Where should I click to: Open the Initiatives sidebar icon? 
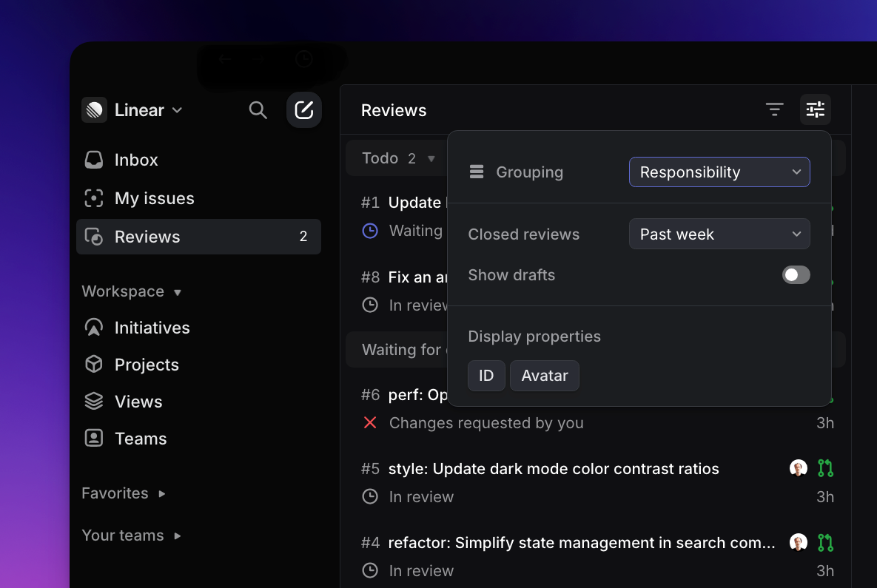point(94,328)
